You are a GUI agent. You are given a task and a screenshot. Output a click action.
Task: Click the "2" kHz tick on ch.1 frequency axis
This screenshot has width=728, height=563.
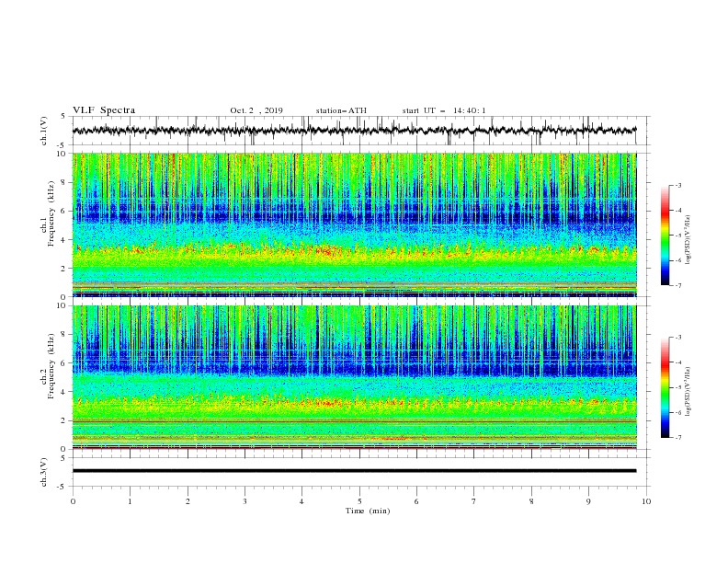pos(63,269)
